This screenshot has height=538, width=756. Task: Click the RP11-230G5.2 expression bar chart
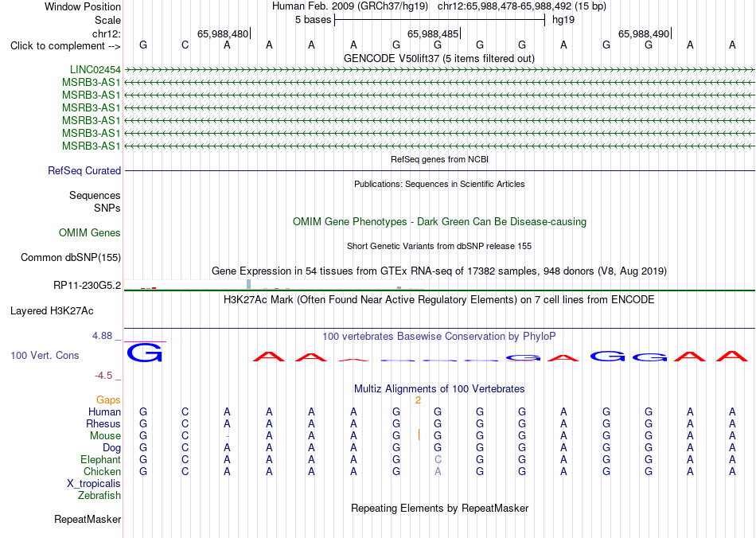pyautogui.click(x=275, y=285)
